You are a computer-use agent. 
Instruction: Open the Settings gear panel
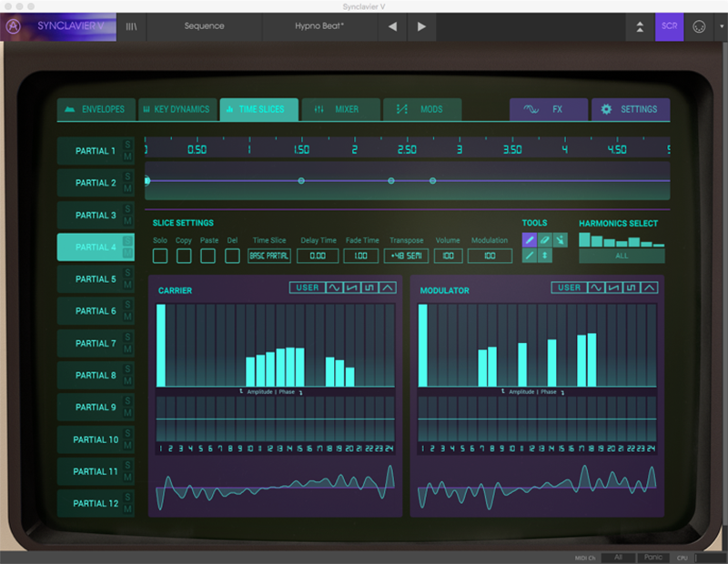(x=631, y=109)
